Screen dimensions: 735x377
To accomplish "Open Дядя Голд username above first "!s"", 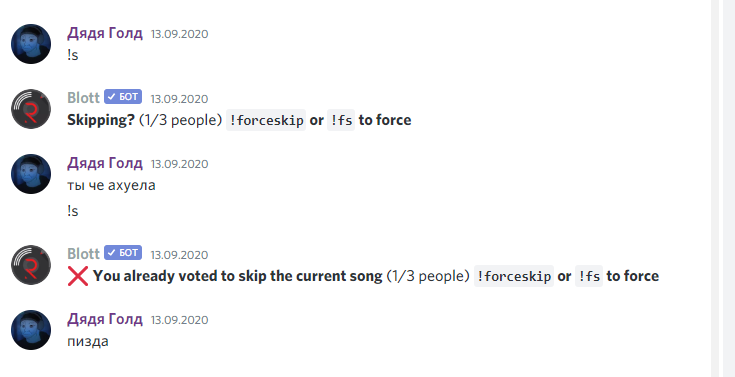I will [105, 33].
